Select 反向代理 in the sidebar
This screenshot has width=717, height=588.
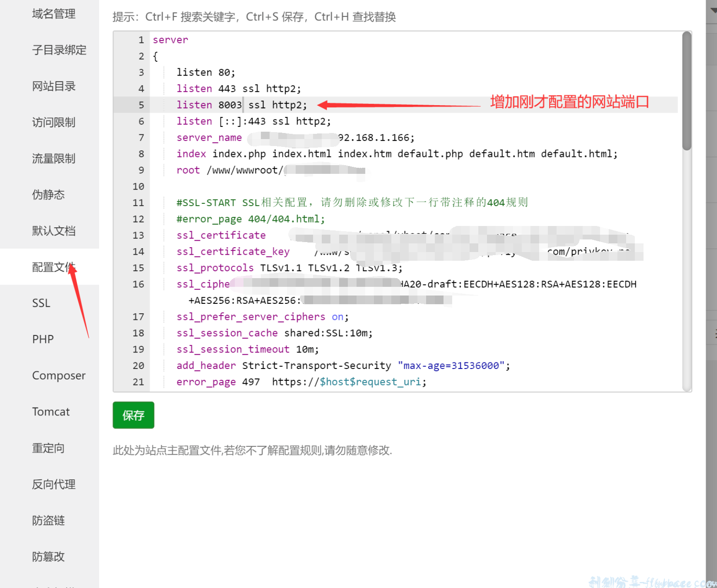click(53, 484)
